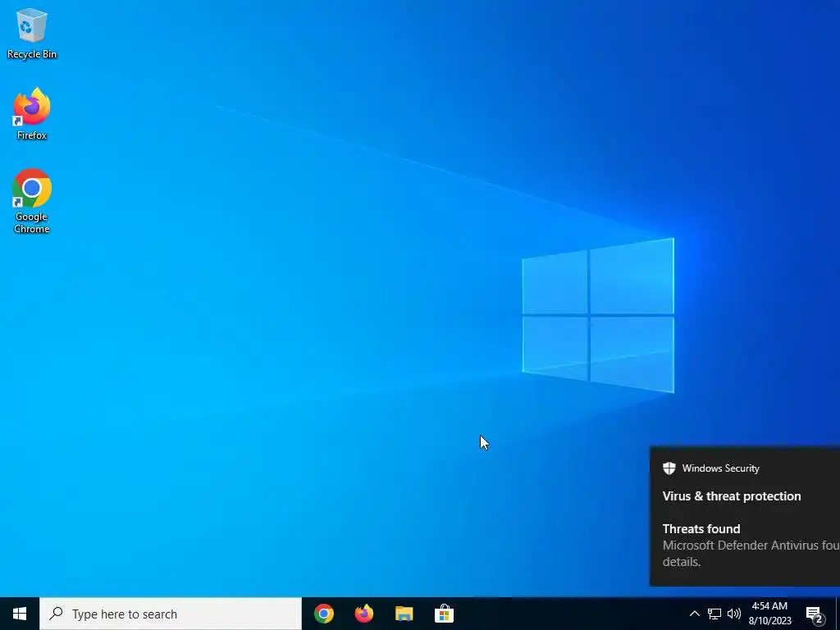Open File Explorer from the taskbar
Image resolution: width=840 pixels, height=630 pixels.
point(404,614)
